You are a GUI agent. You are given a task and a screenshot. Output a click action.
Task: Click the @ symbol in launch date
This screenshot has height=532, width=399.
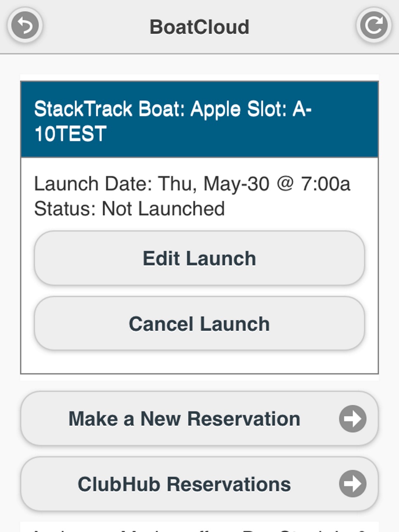tap(285, 184)
